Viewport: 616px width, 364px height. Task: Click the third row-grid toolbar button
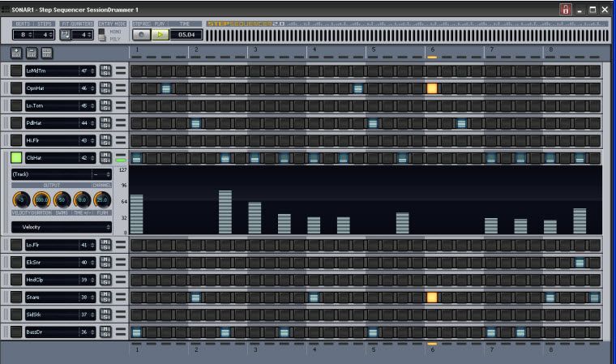point(47,53)
